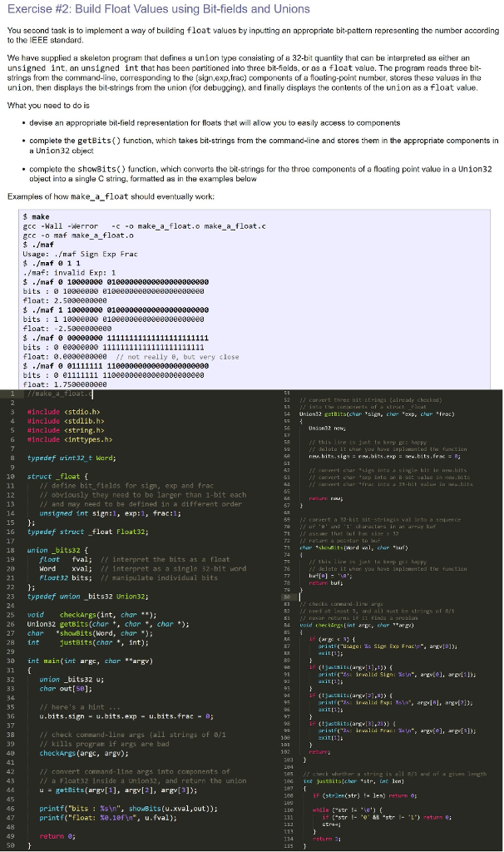Click the 'float: 2.5000000000' output line
Screen dimensions: 504x852
tap(65, 300)
